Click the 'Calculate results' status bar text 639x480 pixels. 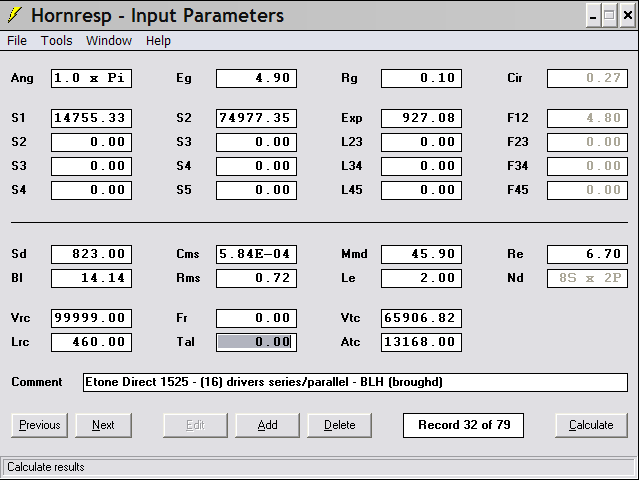click(x=46, y=467)
